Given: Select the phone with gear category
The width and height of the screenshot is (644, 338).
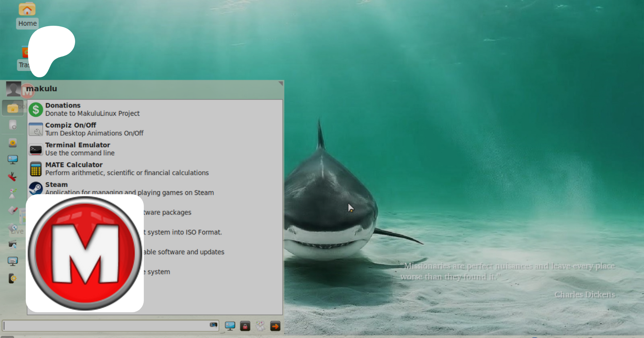Looking at the screenshot, I should click(13, 278).
